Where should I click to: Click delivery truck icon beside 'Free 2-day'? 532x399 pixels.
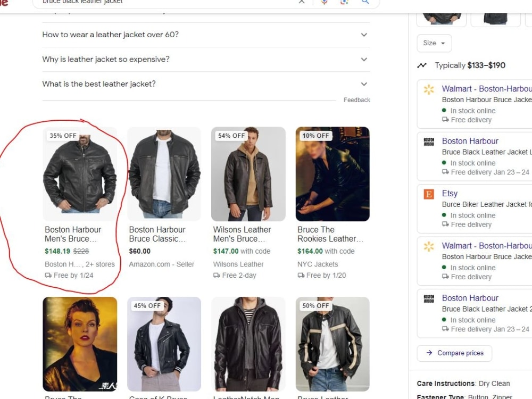217,275
